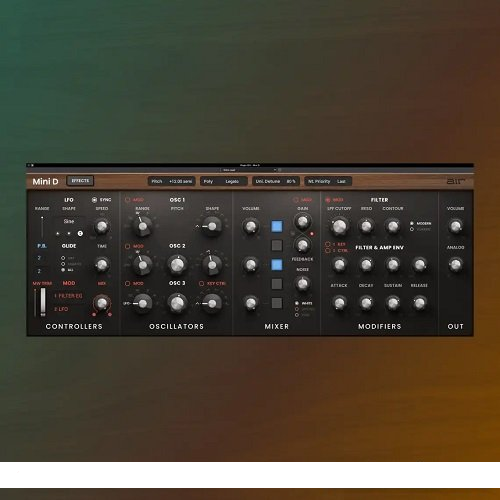Screen dimensions: 500x500
Task: Open the Effects page
Action: point(80,181)
